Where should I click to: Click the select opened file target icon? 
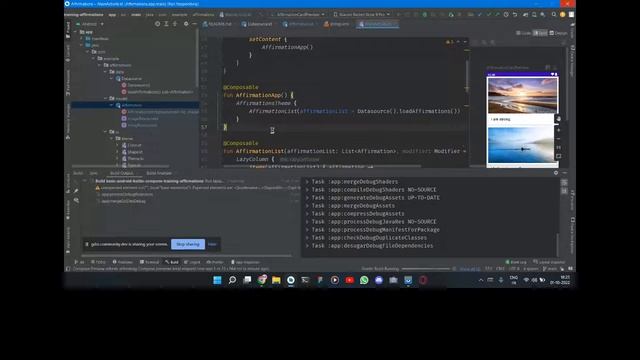158,24
